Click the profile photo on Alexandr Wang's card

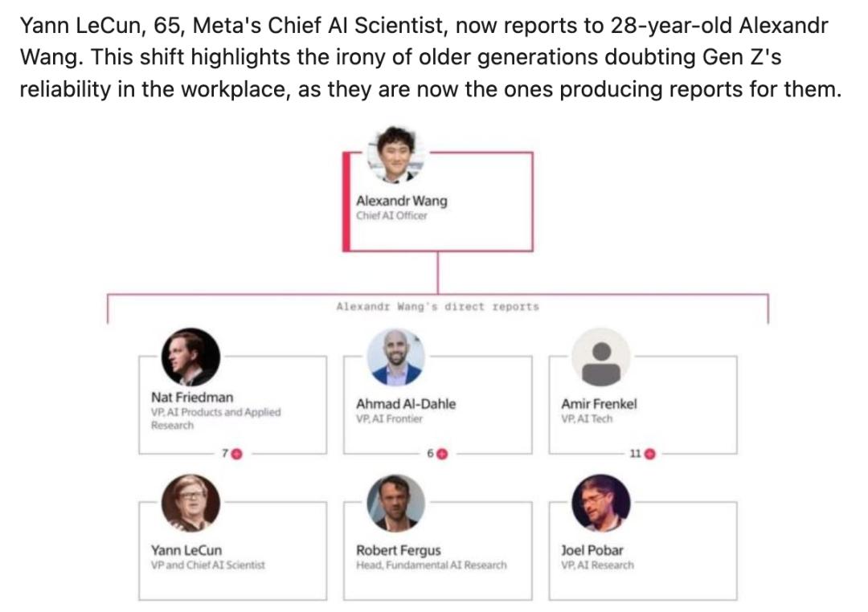point(395,154)
